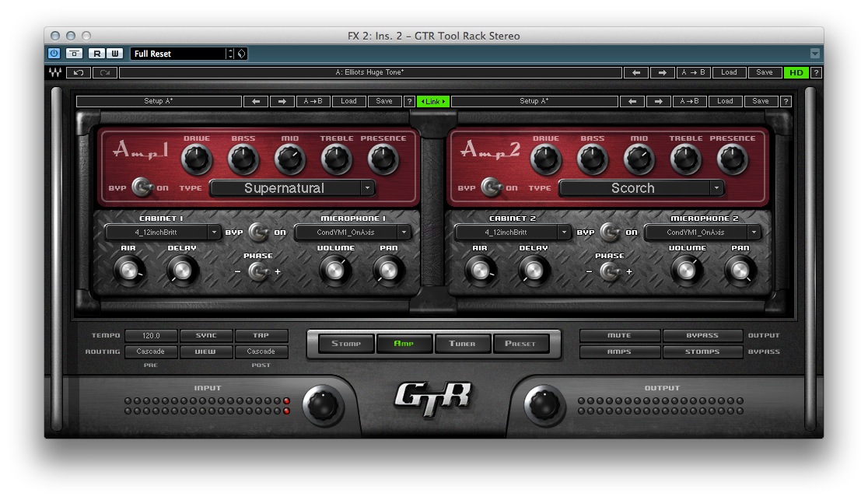Open Amp 1 setup help question mark

pyautogui.click(x=410, y=101)
